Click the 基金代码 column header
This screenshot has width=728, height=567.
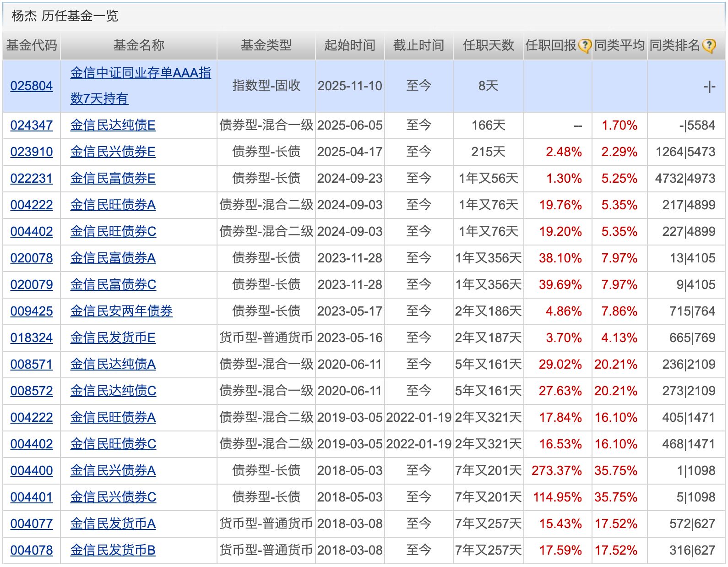pos(32,45)
